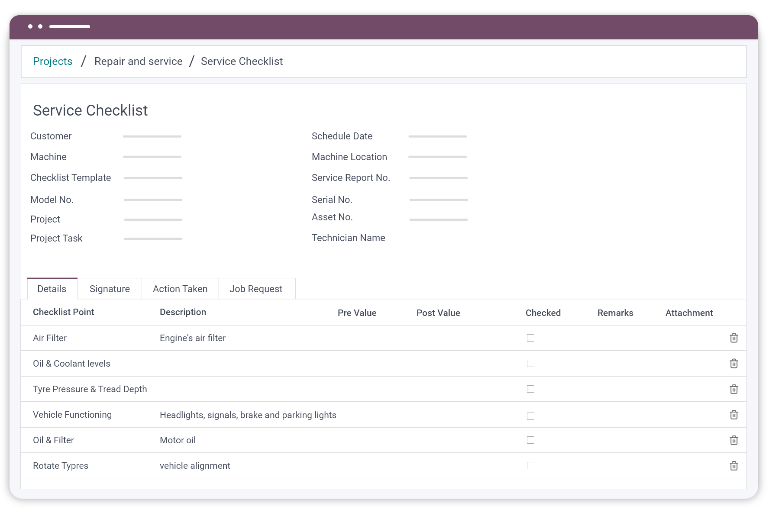
Task: Delete the Tyre Pressure & Tread Depth row
Action: [734, 389]
